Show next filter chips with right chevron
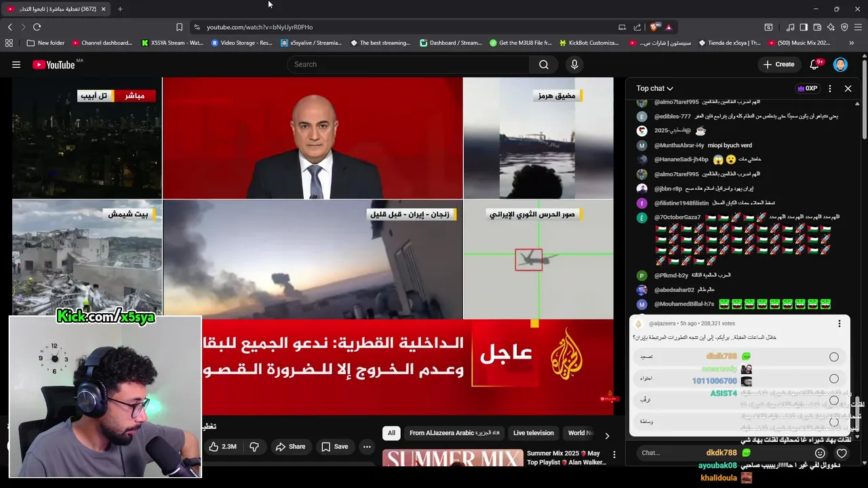868x488 pixels. tap(607, 436)
